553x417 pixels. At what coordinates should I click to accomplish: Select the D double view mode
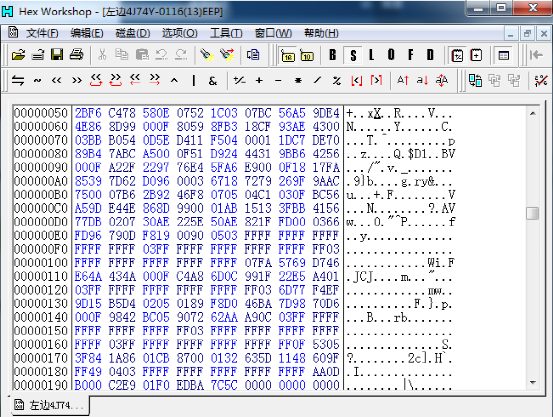tap(430, 55)
